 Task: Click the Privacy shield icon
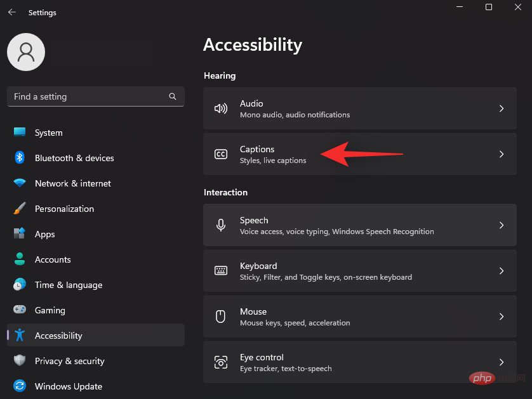(20, 360)
